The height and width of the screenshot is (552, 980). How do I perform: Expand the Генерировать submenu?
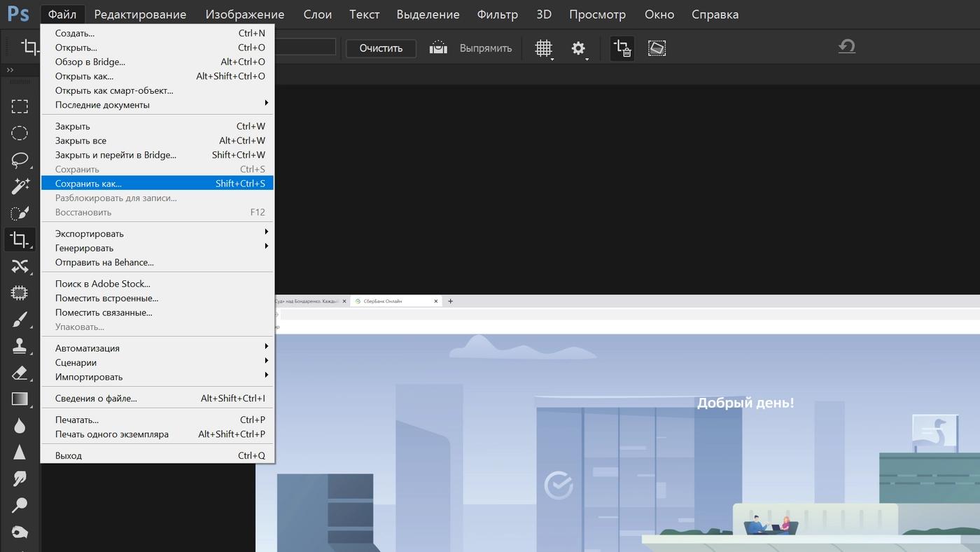[157, 248]
